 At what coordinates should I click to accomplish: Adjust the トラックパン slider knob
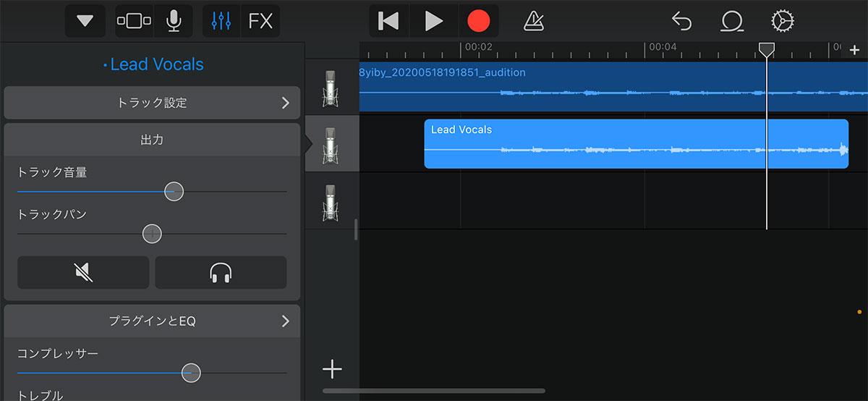click(x=152, y=234)
